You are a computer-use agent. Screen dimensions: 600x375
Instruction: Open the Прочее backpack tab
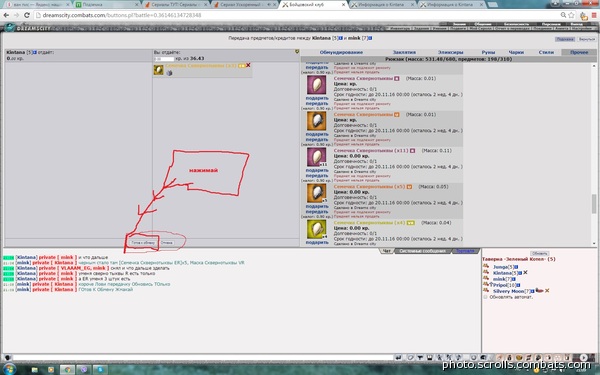pos(579,52)
